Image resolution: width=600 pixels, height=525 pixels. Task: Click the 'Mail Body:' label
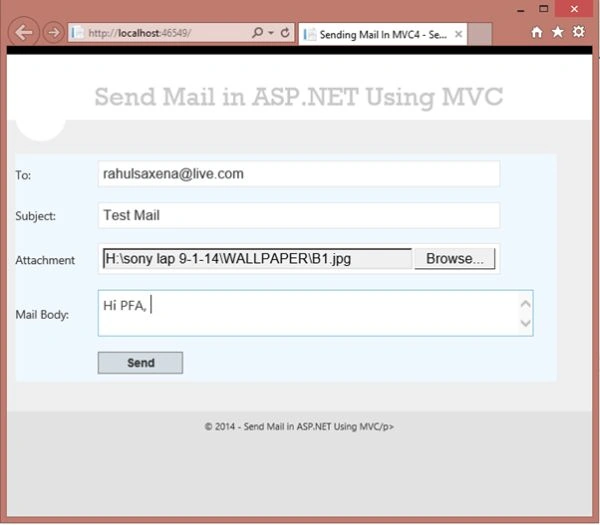42,315
